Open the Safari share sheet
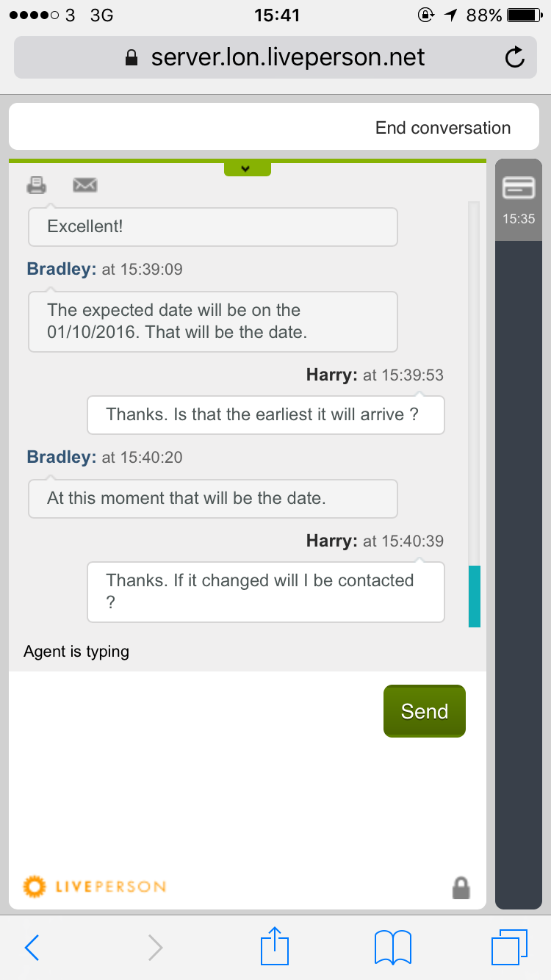Viewport: 551px width, 980px height. pyautogui.click(x=275, y=946)
